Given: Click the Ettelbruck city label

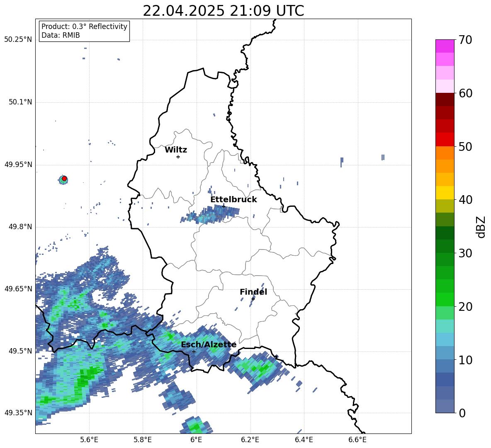Looking at the screenshot, I should click(233, 200).
